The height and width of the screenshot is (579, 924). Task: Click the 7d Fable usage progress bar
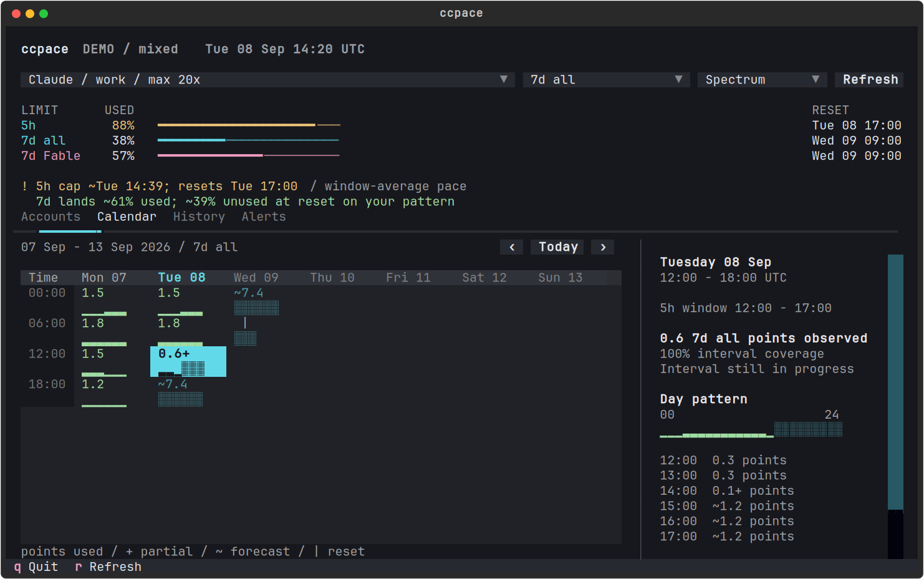[x=249, y=155]
